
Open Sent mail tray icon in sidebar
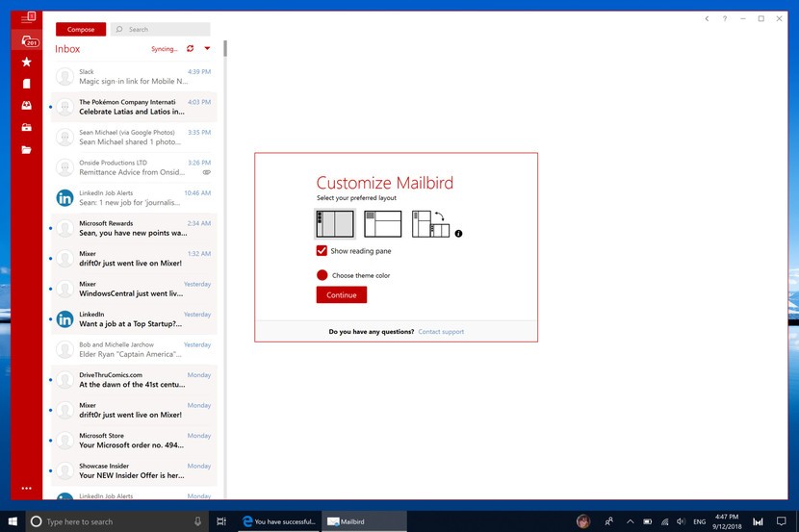(27, 106)
